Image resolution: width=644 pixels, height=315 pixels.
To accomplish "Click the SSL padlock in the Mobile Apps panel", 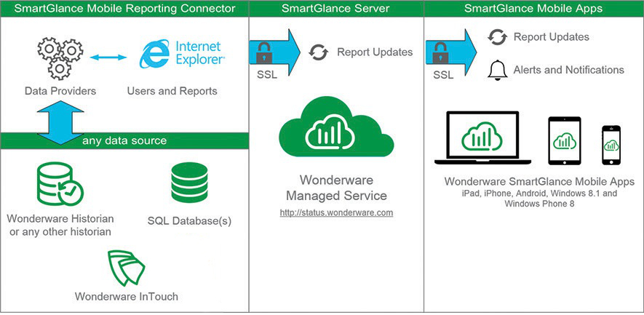I will pos(440,53).
